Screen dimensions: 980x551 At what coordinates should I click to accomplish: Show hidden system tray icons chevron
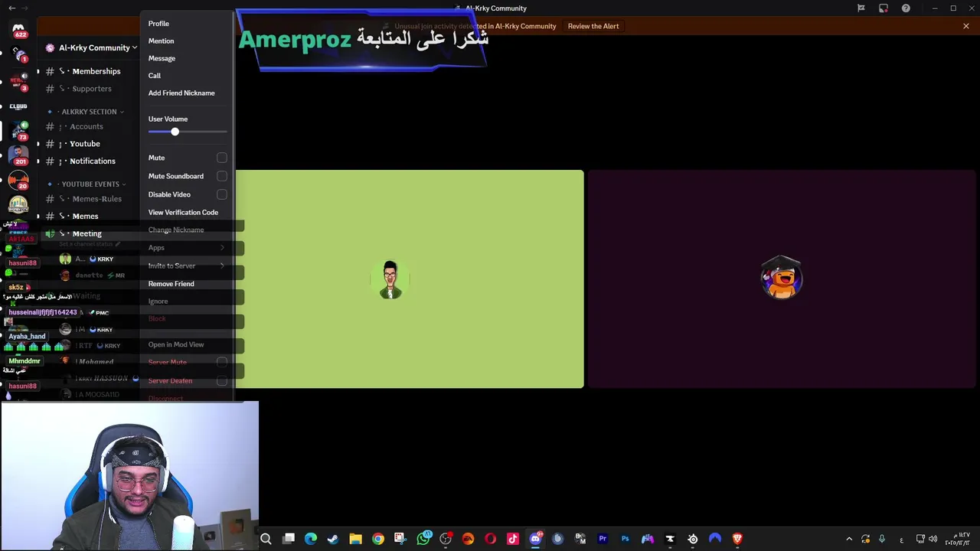[848, 539]
